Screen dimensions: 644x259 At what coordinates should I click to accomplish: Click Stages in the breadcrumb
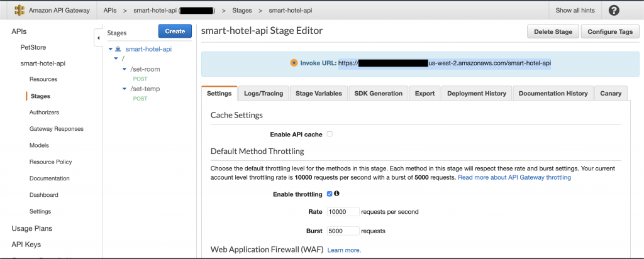[242, 10]
